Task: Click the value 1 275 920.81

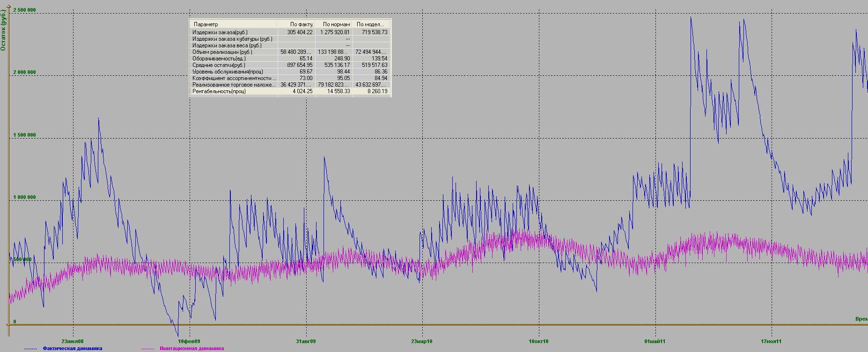Action: [x=335, y=32]
